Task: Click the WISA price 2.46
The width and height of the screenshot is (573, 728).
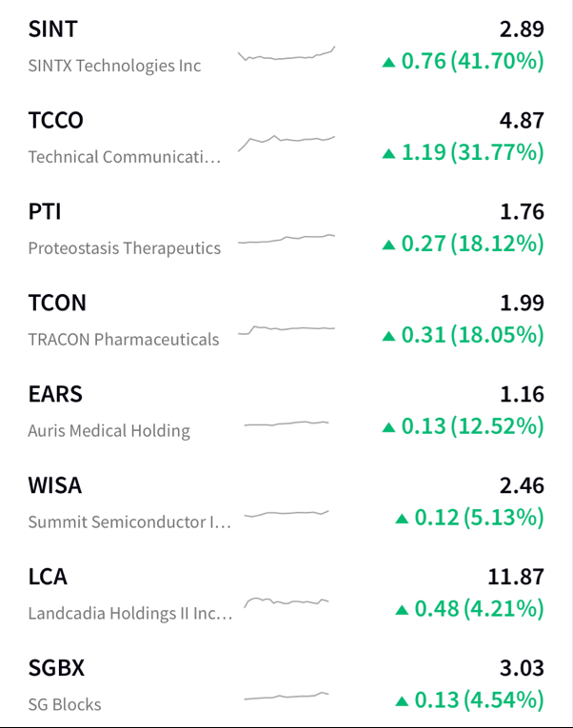Action: pos(522,486)
